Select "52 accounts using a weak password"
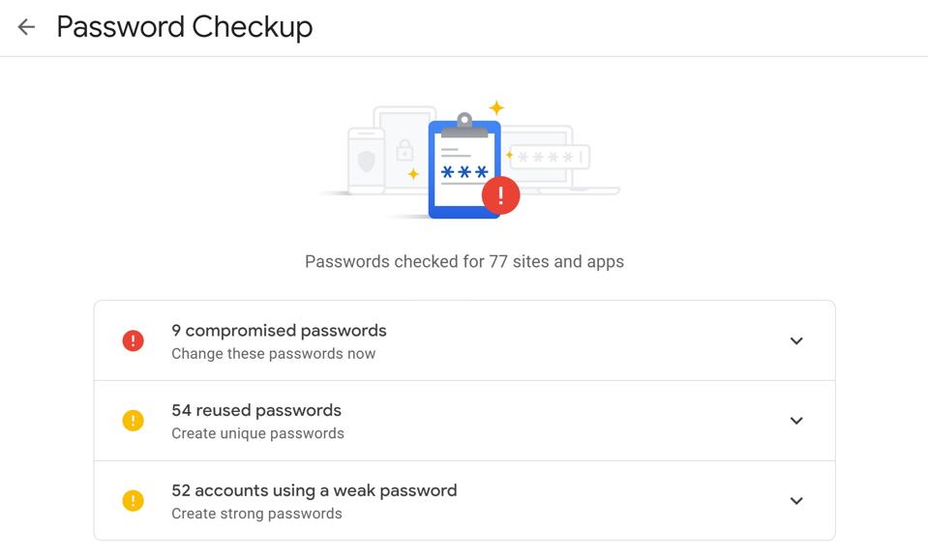928x560 pixels. click(x=314, y=490)
